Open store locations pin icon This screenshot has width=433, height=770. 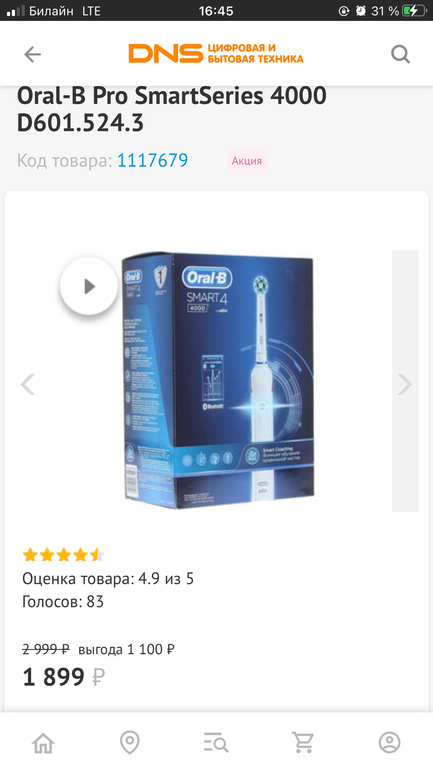pos(130,742)
